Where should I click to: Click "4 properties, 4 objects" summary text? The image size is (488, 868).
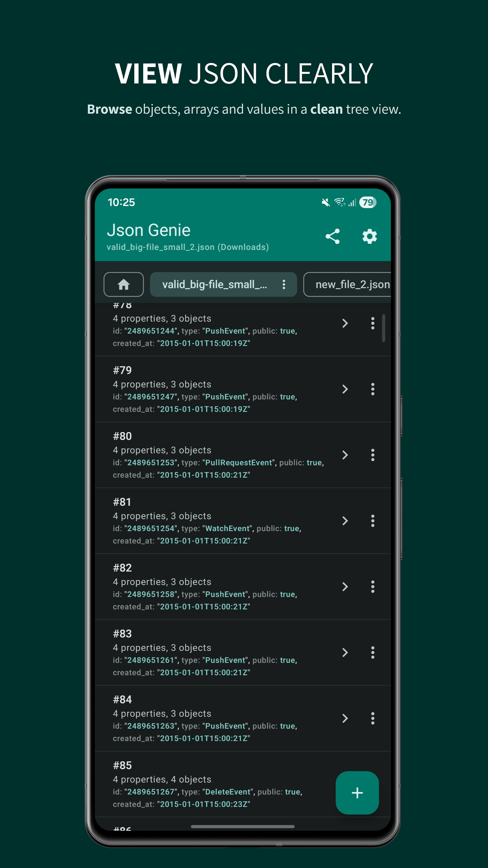(x=162, y=779)
